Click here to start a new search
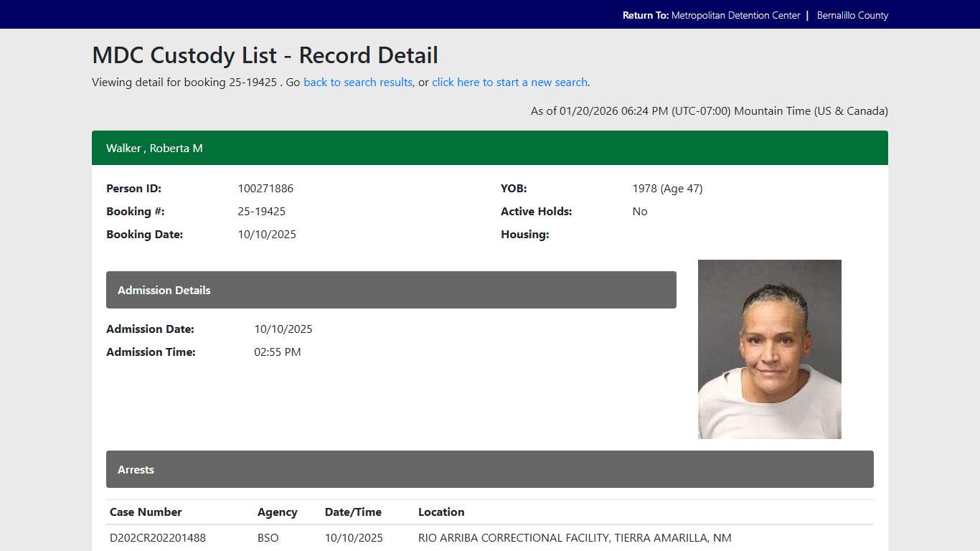980x551 pixels. [509, 82]
